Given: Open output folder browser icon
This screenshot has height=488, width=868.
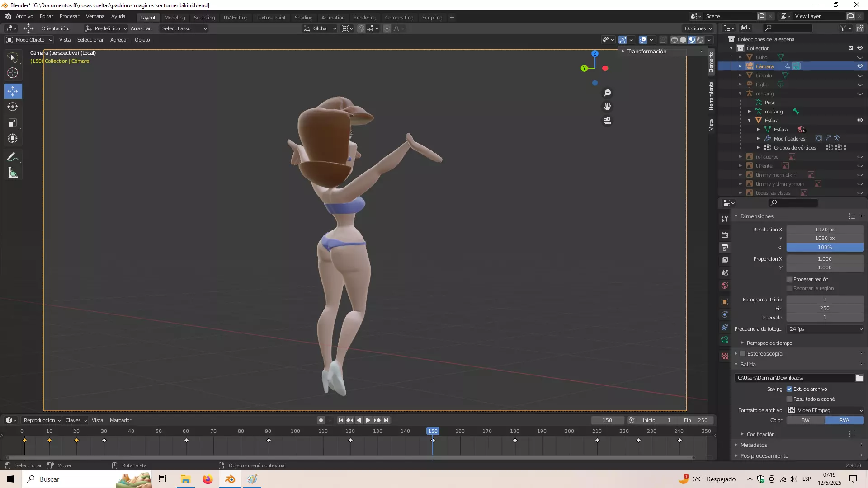Looking at the screenshot, I should (x=859, y=378).
